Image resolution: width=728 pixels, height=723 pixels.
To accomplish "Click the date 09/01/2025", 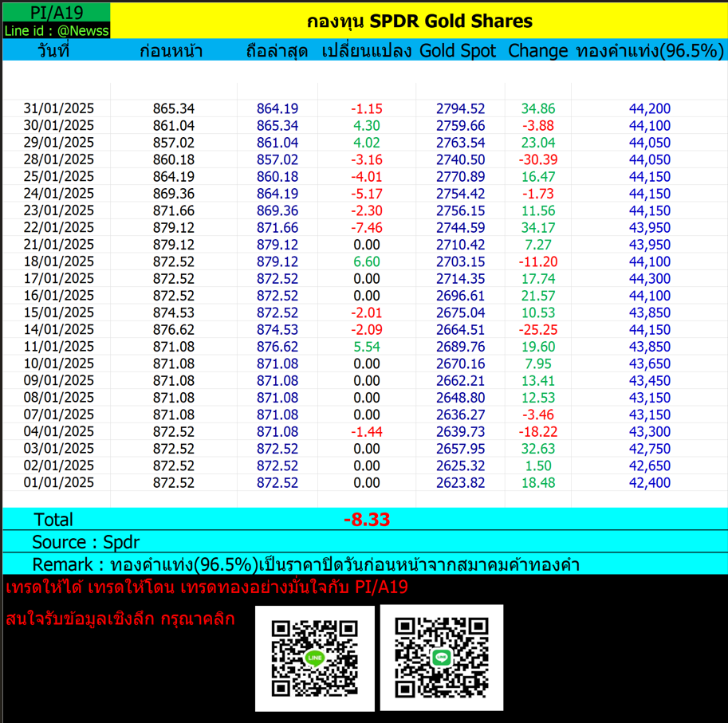I will tap(59, 380).
